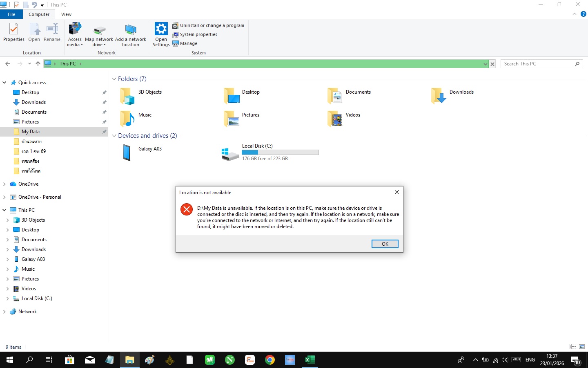
Task: Open the Windows Start menu
Action: coord(10,360)
